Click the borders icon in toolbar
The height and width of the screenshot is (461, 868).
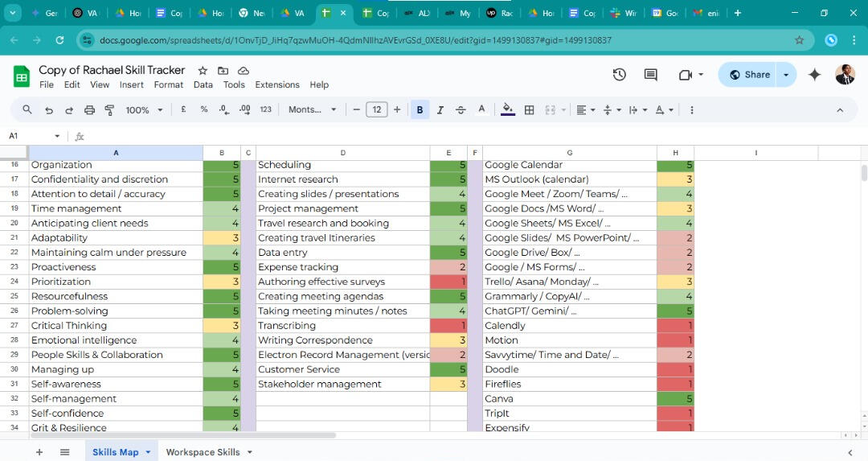pos(529,110)
